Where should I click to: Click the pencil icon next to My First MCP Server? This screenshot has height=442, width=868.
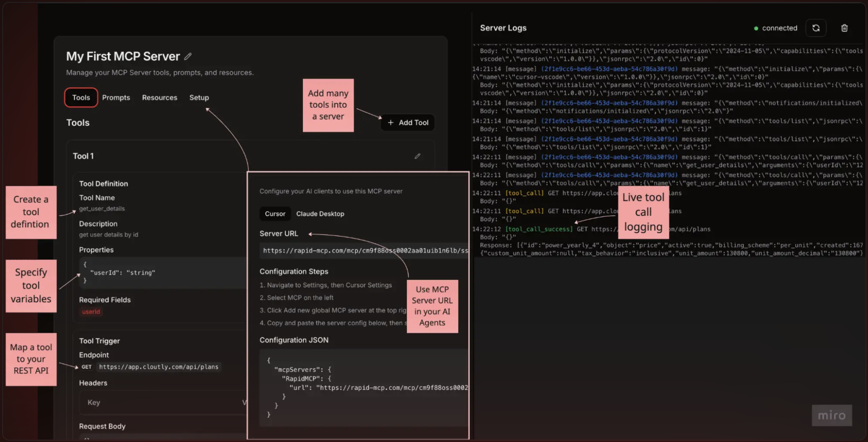[x=188, y=56]
